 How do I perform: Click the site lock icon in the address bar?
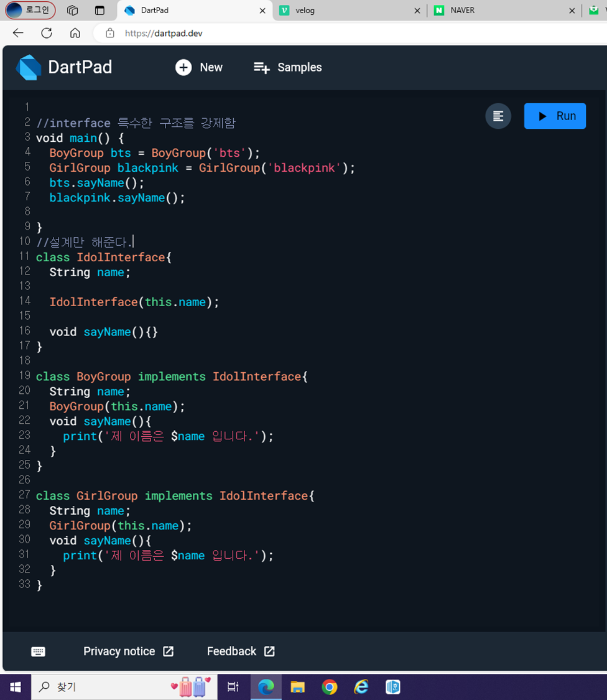tap(110, 33)
